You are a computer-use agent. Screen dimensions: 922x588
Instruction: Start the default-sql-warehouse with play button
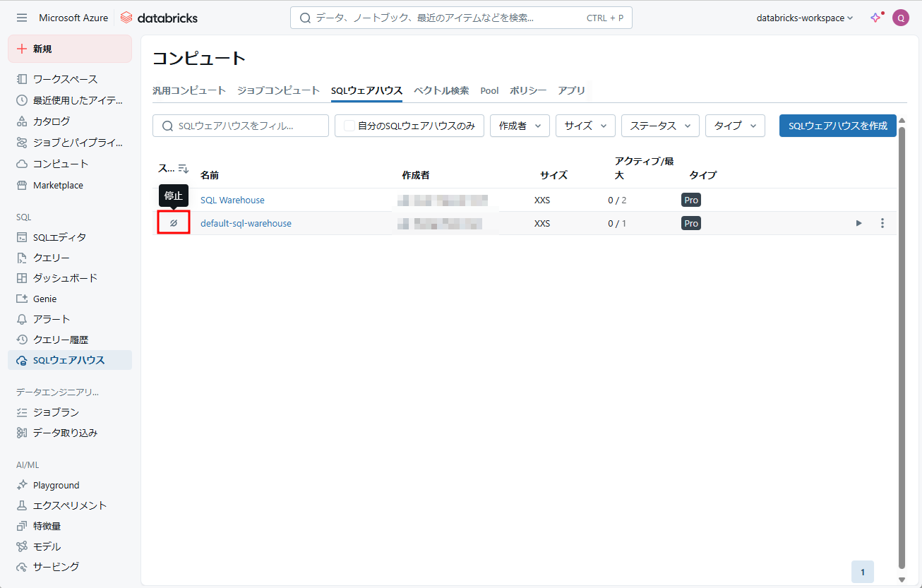[859, 223]
